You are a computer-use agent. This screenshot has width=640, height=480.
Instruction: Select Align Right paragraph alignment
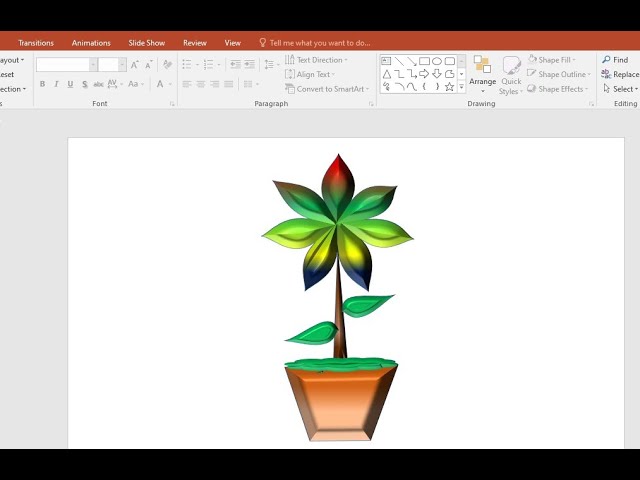point(215,84)
